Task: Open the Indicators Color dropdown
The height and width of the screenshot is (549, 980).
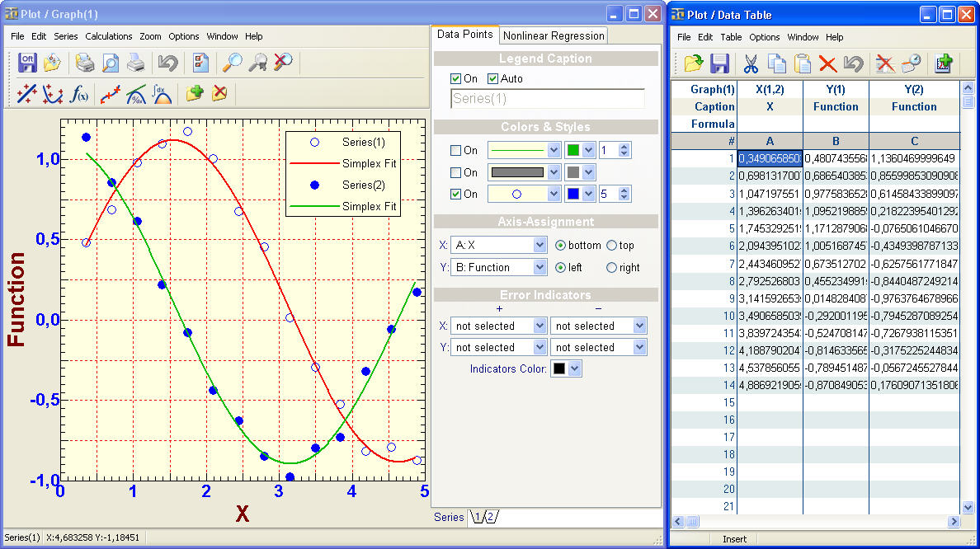Action: coord(575,369)
